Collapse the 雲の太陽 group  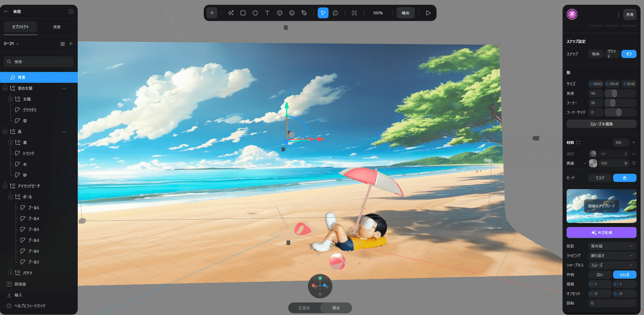click(x=5, y=87)
